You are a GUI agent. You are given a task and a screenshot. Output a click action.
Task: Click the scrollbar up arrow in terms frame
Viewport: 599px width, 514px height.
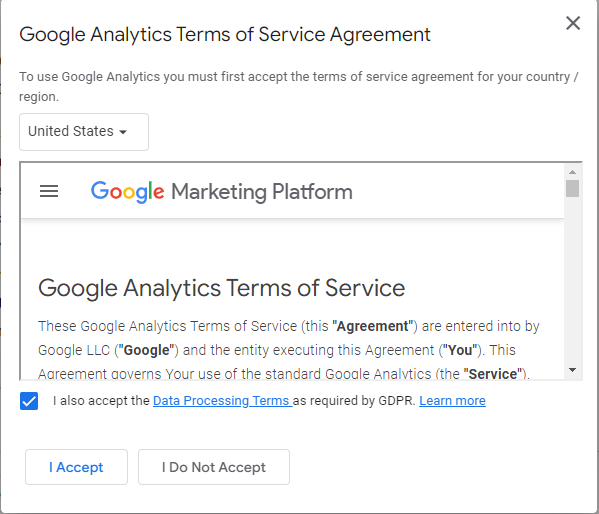click(x=572, y=172)
